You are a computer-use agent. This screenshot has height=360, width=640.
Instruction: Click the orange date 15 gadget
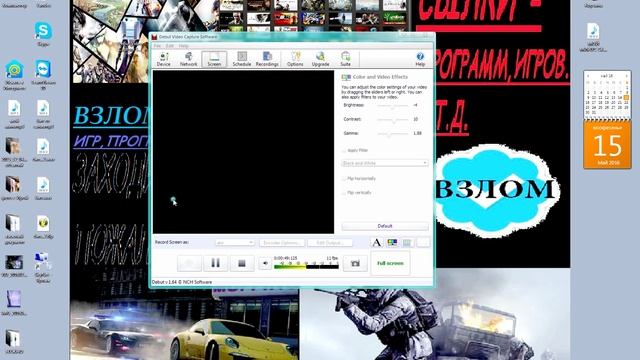tap(607, 145)
